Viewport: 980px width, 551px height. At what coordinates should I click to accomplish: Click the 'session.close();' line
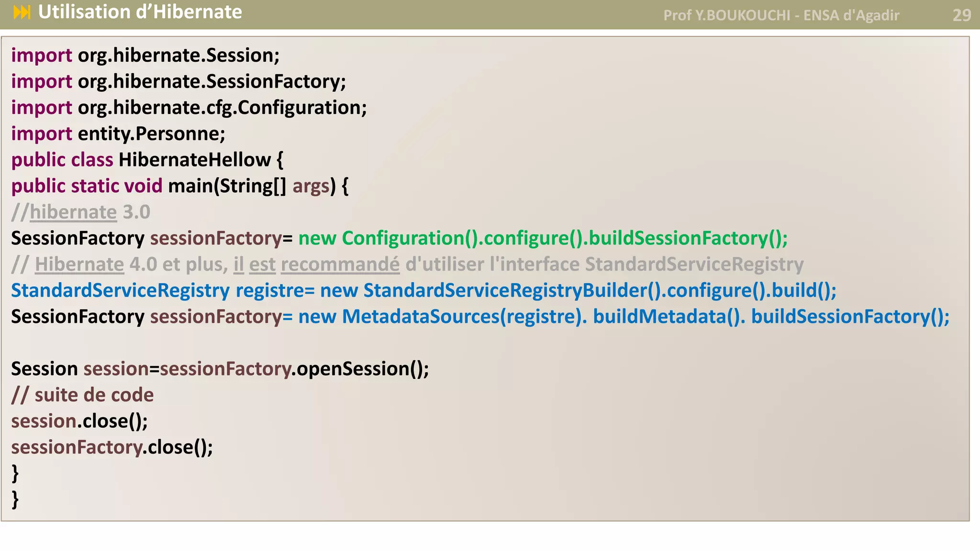coord(79,421)
